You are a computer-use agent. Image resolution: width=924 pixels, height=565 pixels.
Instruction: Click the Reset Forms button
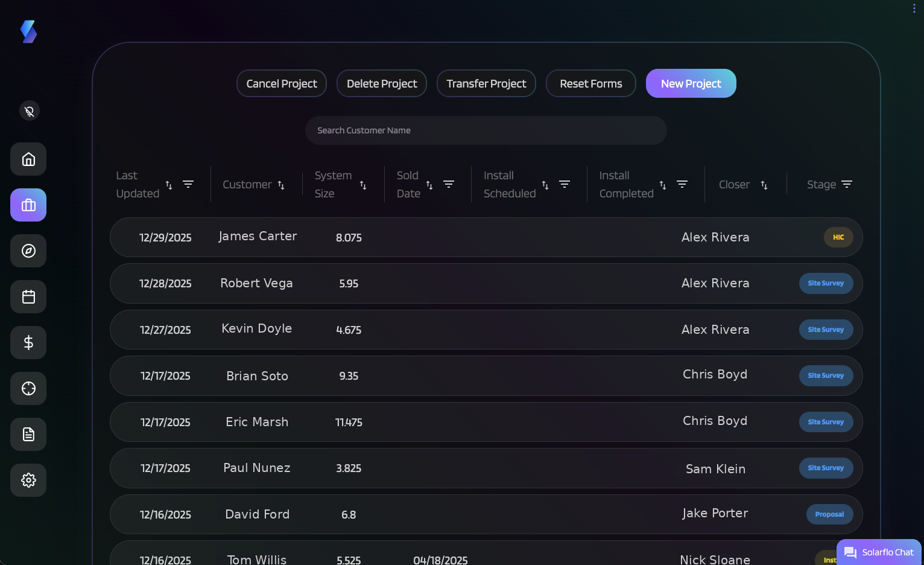pos(591,83)
